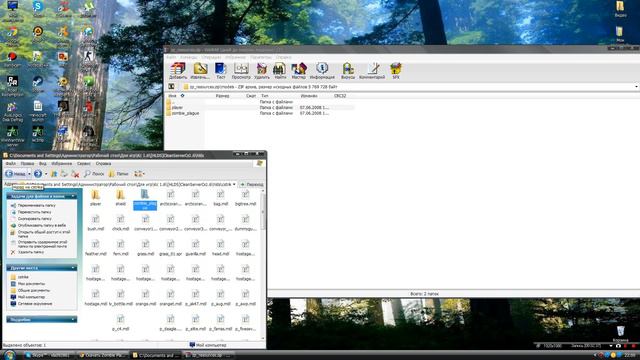This screenshot has height=360, width=640.
Task: Open the Forward button history dropdown arrow
Action: [46, 174]
